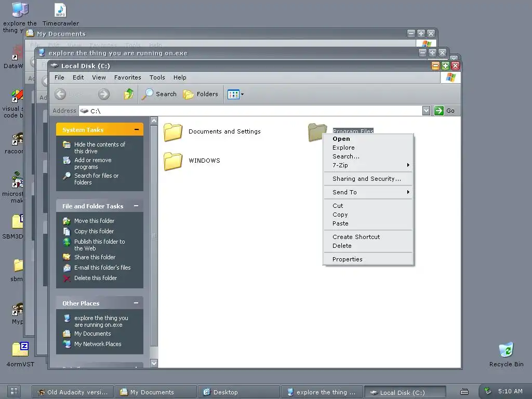Switch to Old Audacity taskbar button

pos(73,392)
